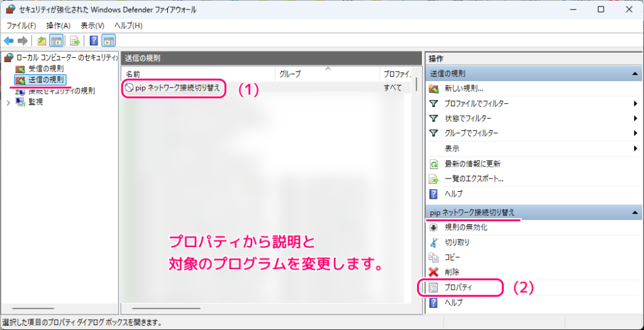Click コピー action in actions pane
This screenshot has width=644, height=330.
[452, 257]
